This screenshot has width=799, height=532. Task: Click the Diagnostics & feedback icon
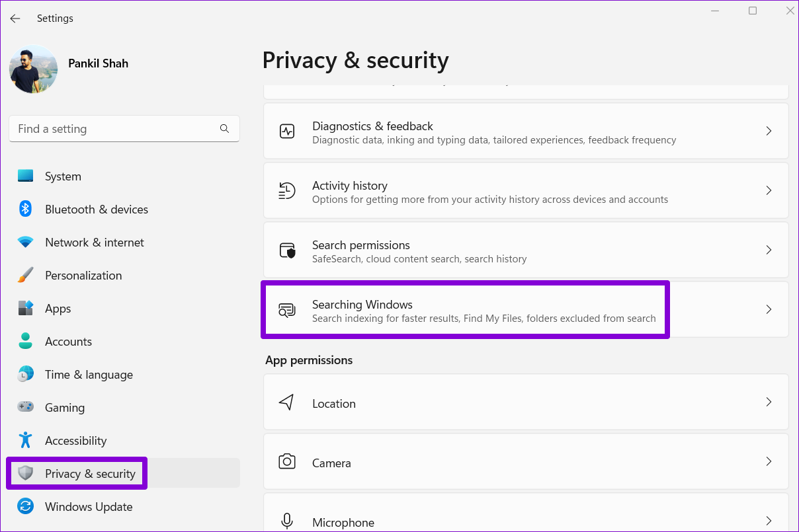[x=286, y=131]
